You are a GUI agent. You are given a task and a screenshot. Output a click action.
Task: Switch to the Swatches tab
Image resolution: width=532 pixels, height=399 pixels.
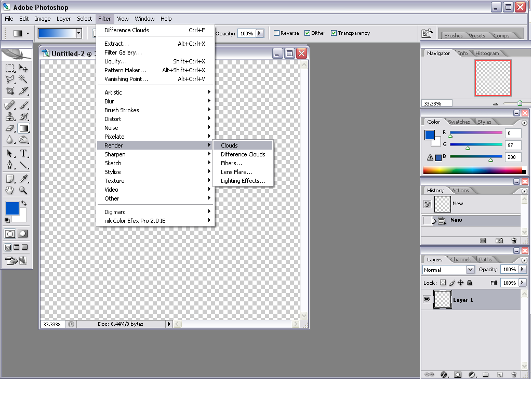point(459,122)
